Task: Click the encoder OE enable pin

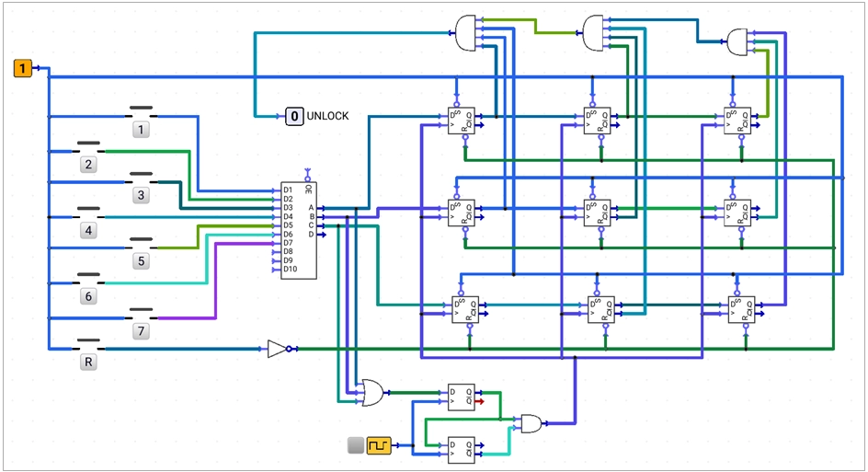Action: (x=308, y=175)
